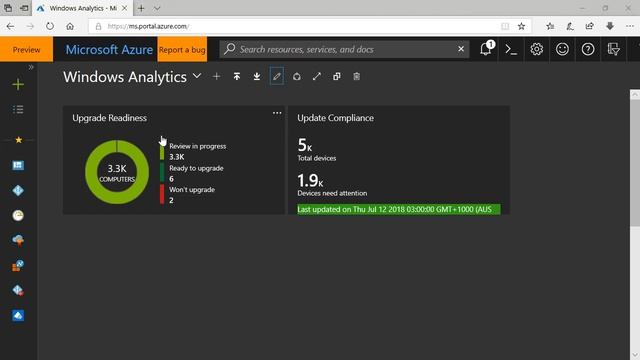Open Notifications bell icon
This screenshot has height=360, width=640.
tap(486, 49)
